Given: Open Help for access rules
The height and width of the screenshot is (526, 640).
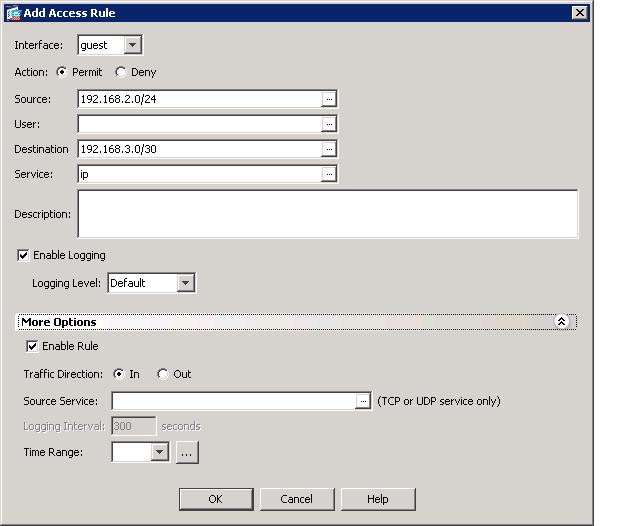Looking at the screenshot, I should coord(378,499).
